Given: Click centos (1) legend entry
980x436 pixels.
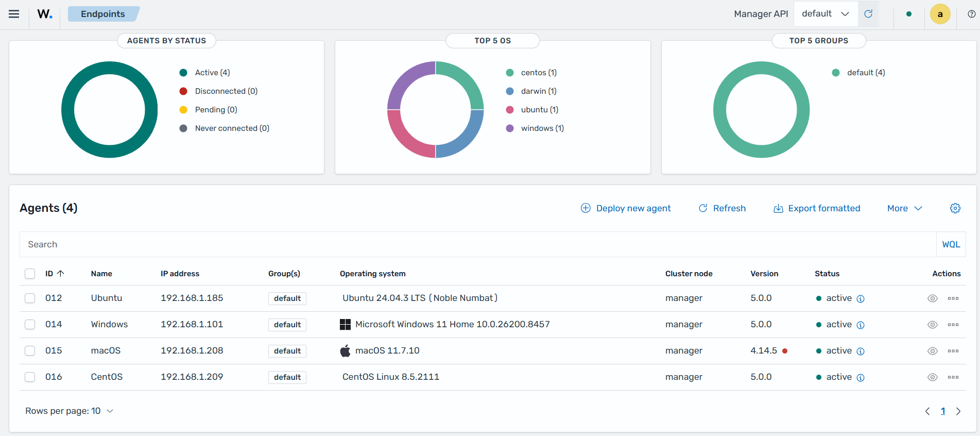Looking at the screenshot, I should pos(532,73).
